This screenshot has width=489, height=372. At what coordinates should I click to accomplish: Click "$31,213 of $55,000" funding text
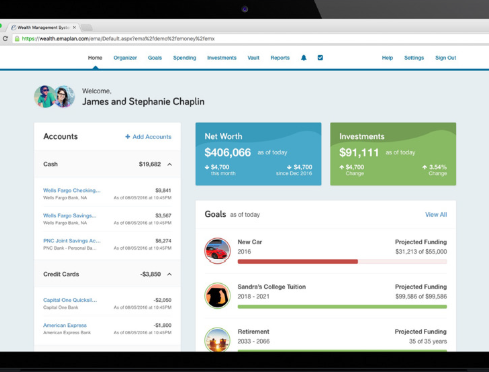tap(421, 252)
